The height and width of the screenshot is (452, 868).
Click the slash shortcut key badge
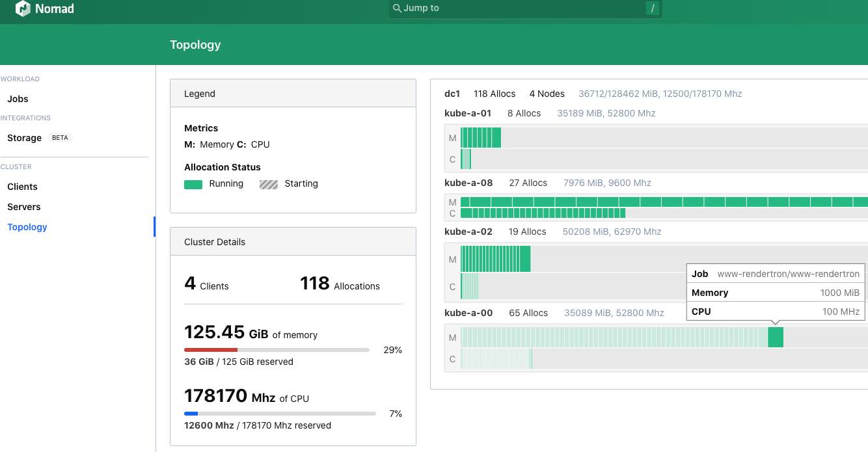(653, 8)
